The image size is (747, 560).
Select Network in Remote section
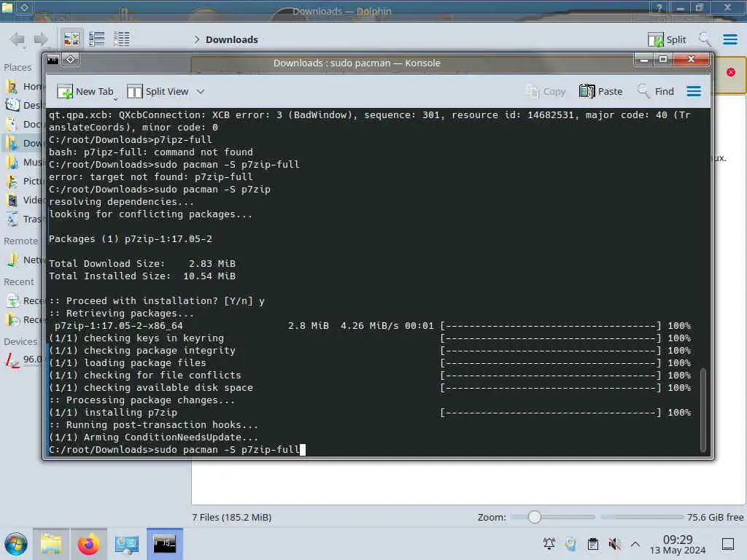[24, 260]
